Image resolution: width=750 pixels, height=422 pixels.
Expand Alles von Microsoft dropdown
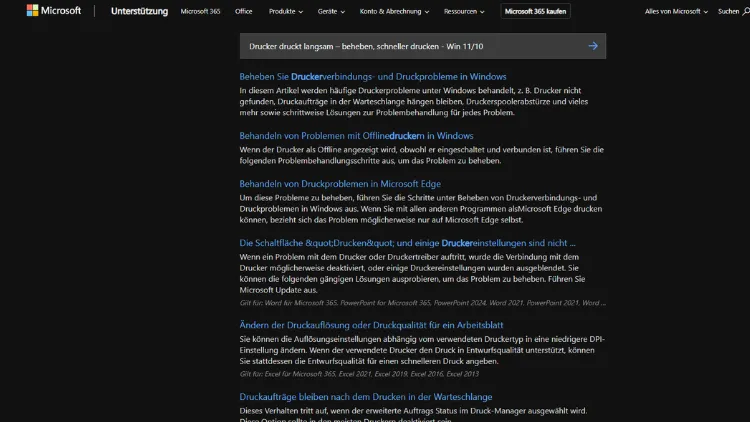point(676,11)
